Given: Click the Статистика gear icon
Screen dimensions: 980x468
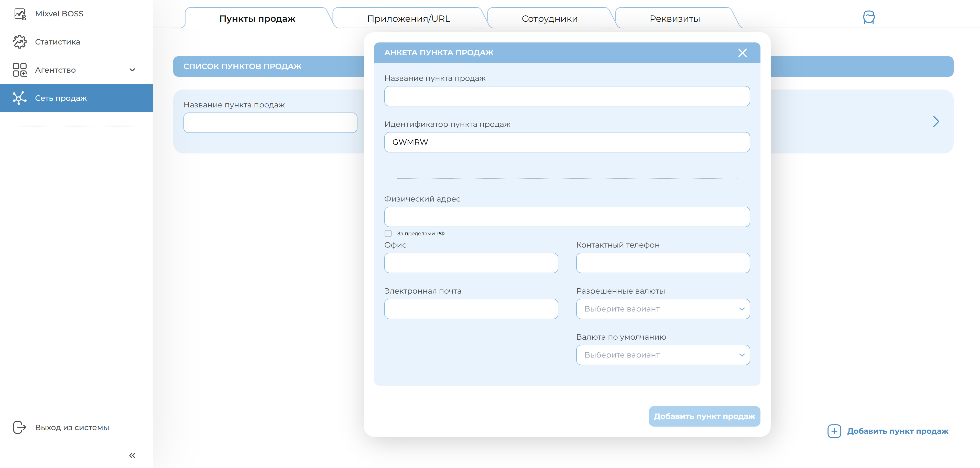Looking at the screenshot, I should click(x=20, y=42).
